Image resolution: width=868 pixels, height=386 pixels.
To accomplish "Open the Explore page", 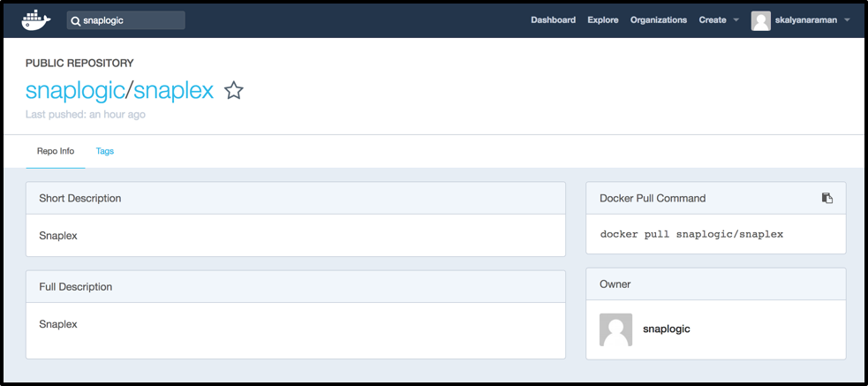I will (603, 20).
